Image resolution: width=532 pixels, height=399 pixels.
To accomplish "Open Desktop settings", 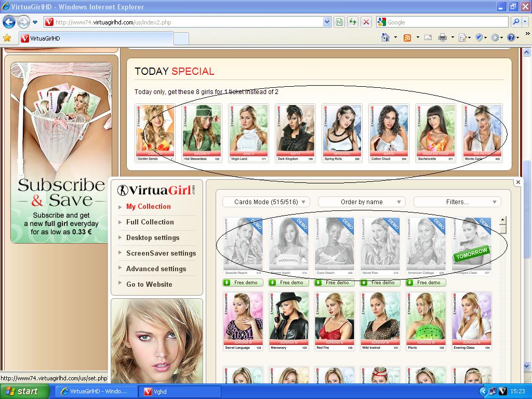I will [x=153, y=237].
